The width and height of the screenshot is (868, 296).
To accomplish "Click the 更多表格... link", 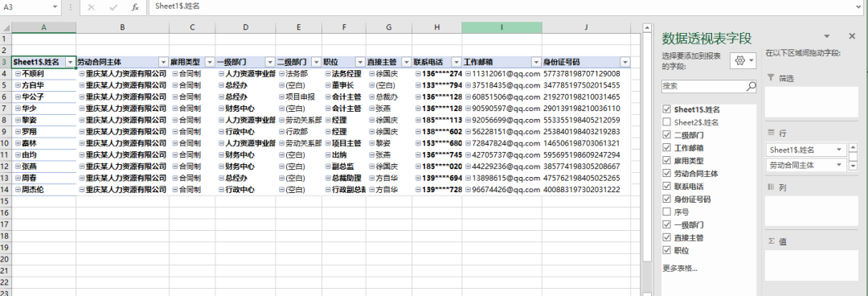I will pos(680,269).
